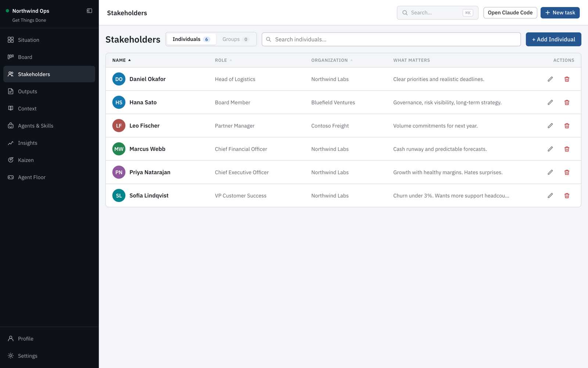The width and height of the screenshot is (588, 368).
Task: Go to Agent Floor
Action: [49, 177]
